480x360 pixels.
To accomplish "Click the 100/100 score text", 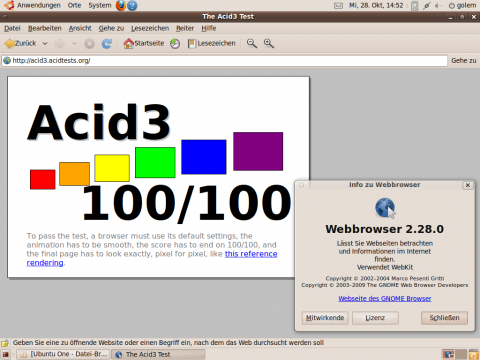I will 187,203.
